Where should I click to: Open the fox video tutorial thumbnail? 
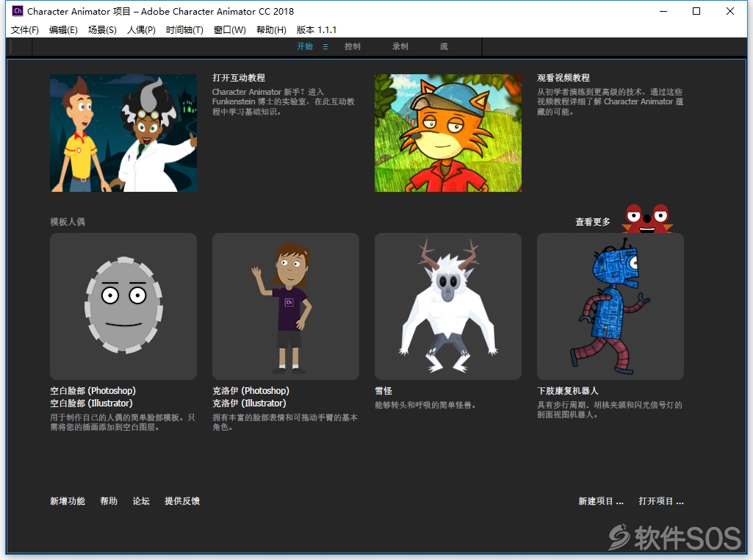(x=448, y=133)
